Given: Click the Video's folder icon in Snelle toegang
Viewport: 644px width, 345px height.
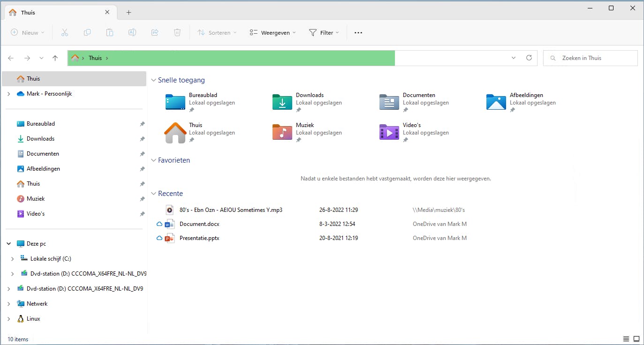Looking at the screenshot, I should tap(389, 132).
